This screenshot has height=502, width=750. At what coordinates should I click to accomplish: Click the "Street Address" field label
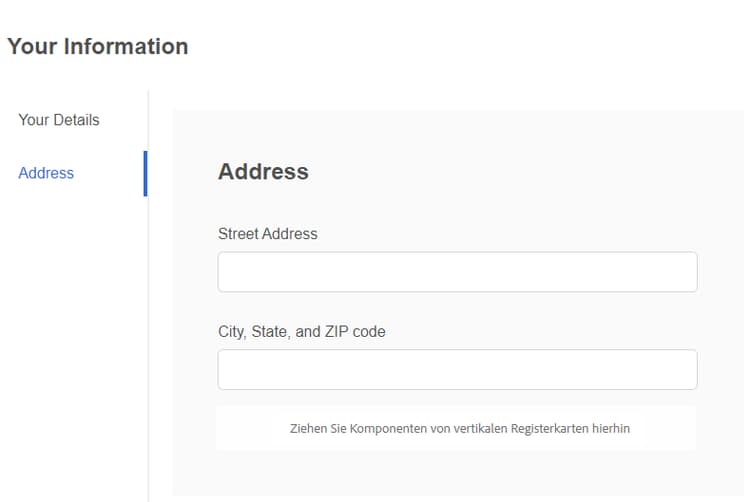tap(267, 234)
